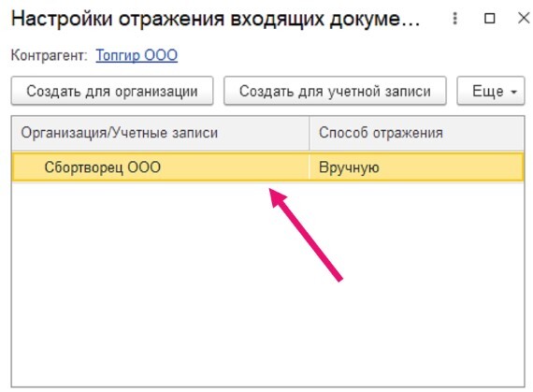Open the Топгир ООО counterparty link
Screen dimensions: 533x392
(x=137, y=55)
